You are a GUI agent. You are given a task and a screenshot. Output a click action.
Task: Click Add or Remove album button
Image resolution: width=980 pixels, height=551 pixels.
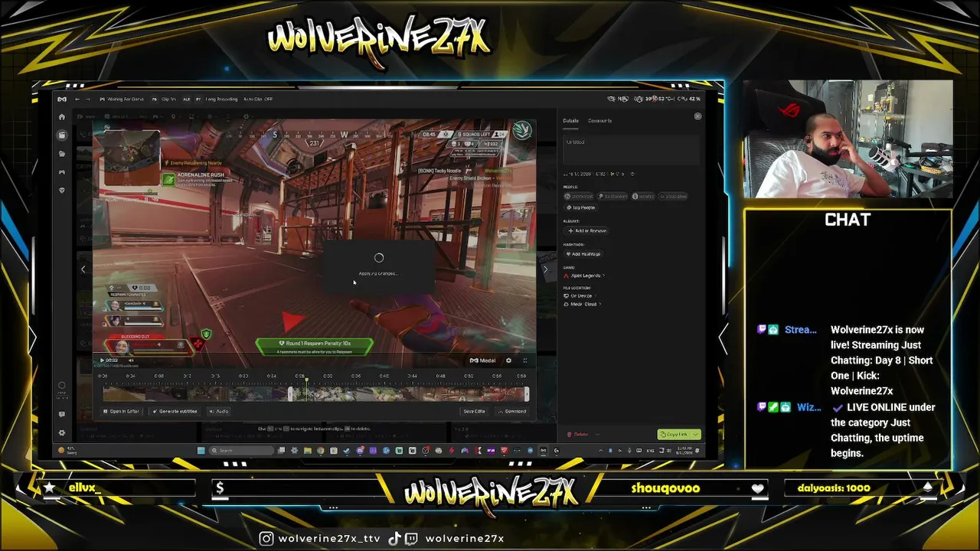click(587, 230)
